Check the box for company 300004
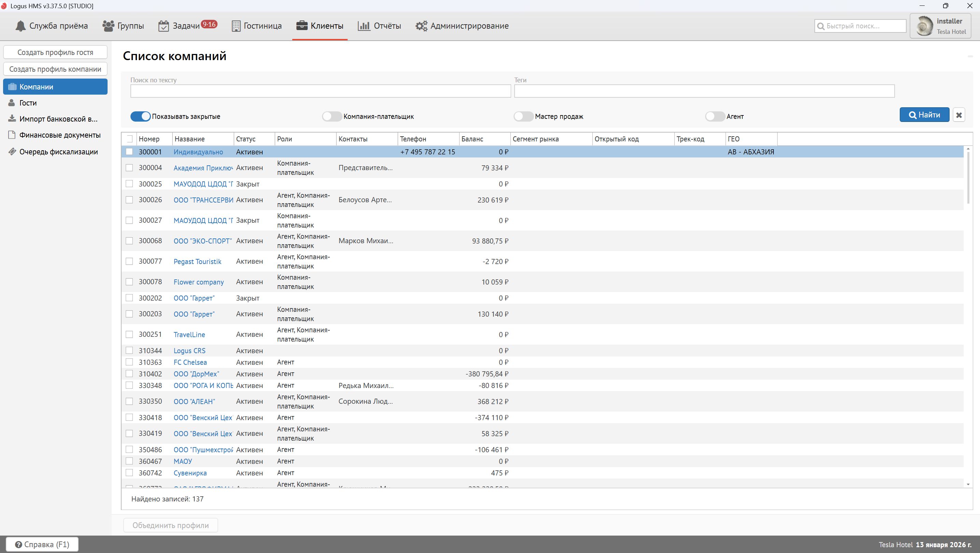The image size is (980, 553). point(129,168)
